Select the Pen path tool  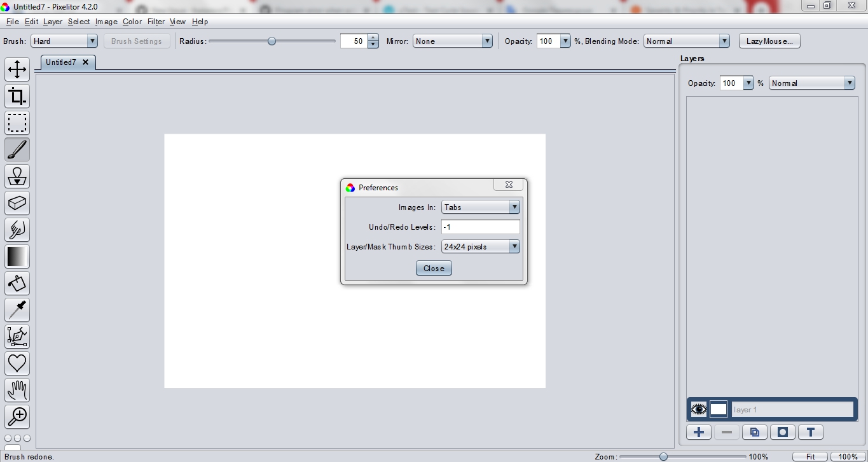pos(17,337)
